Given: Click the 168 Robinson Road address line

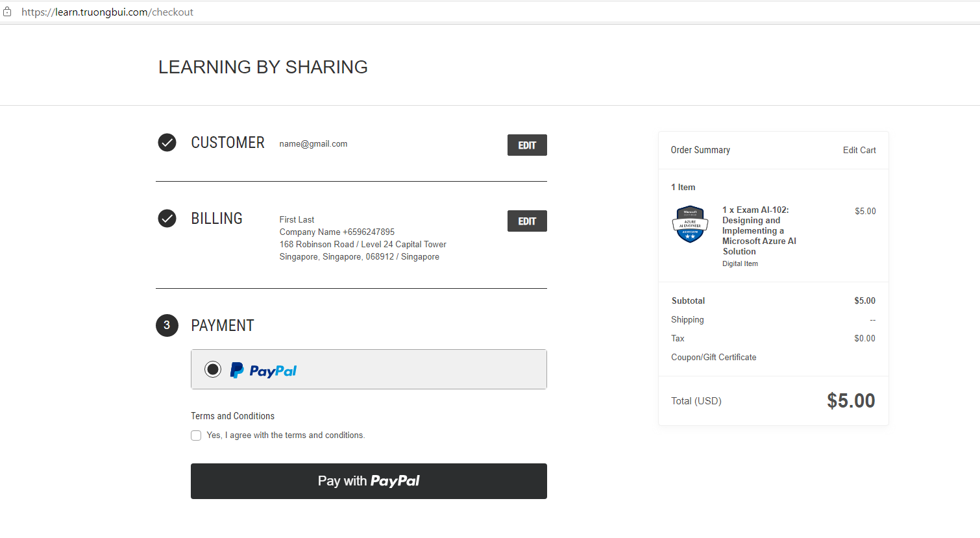Looking at the screenshot, I should 363,244.
